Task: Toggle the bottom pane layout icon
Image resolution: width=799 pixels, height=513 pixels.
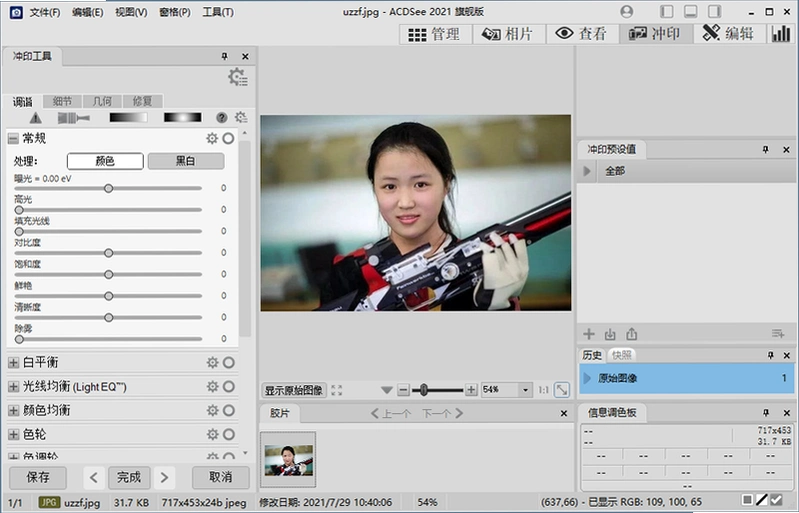Action: pos(690,12)
